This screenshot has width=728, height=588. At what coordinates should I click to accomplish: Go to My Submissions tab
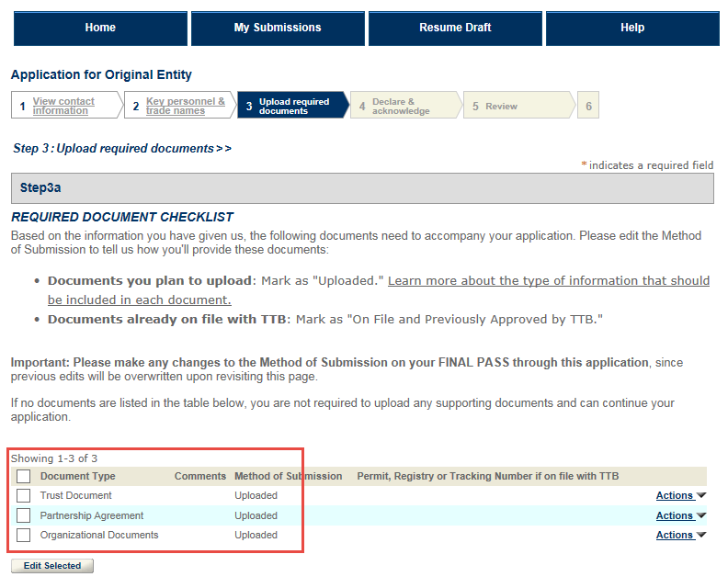(x=278, y=28)
